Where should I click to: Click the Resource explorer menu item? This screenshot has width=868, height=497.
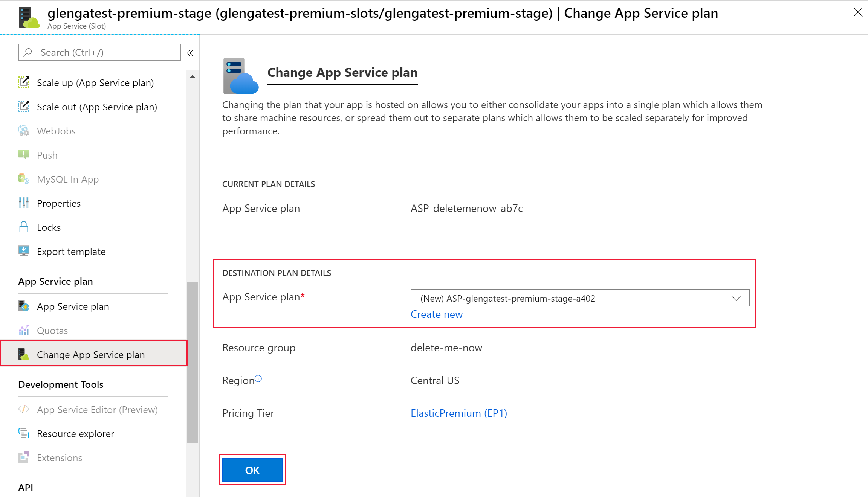[x=76, y=433]
